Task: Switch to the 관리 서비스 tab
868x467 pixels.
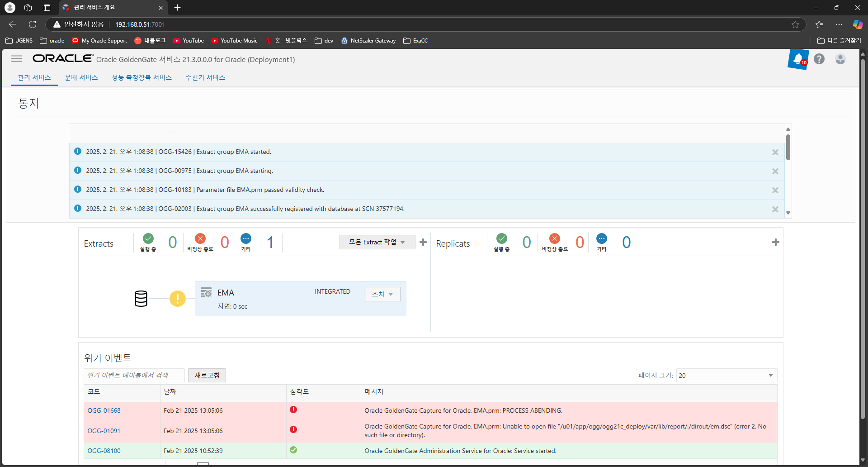Action: pyautogui.click(x=34, y=77)
